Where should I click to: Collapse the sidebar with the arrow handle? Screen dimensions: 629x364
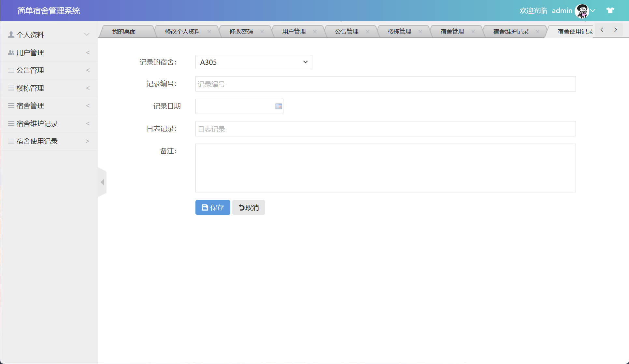pyautogui.click(x=102, y=182)
